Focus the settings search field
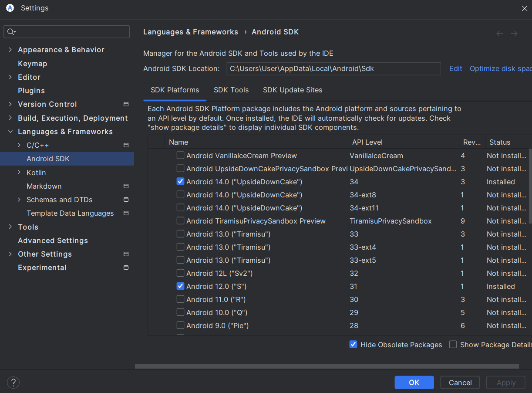This screenshot has width=532, height=393. (67, 32)
